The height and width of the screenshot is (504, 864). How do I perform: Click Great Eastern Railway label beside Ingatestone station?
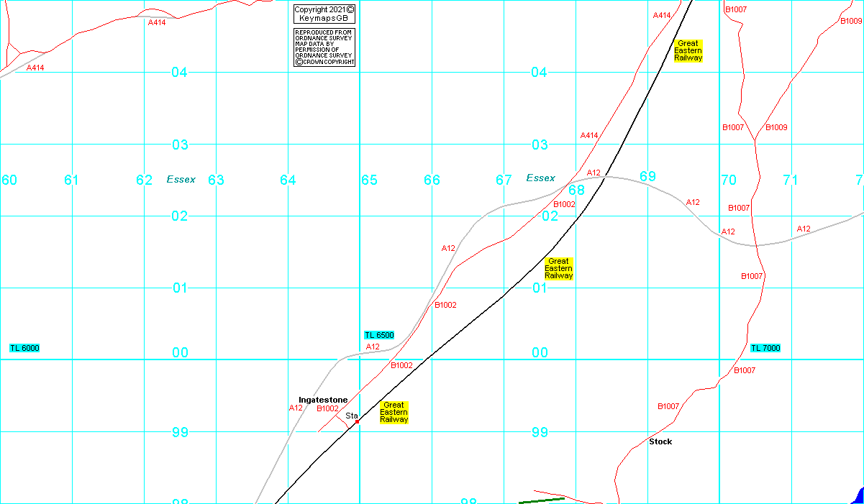(x=394, y=412)
